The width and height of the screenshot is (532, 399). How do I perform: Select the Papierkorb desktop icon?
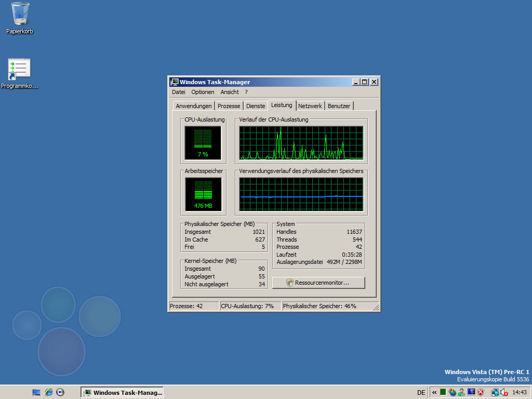tap(20, 18)
